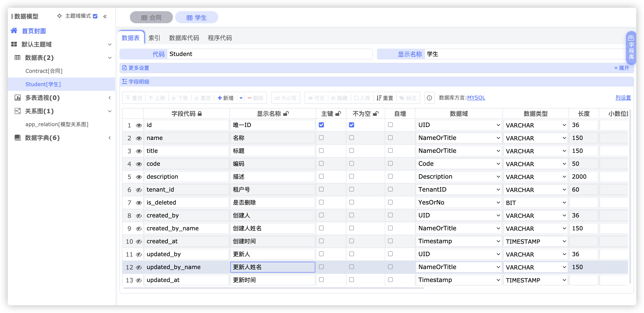
Task: Open the MYSQL dialect link
Action: 476,98
